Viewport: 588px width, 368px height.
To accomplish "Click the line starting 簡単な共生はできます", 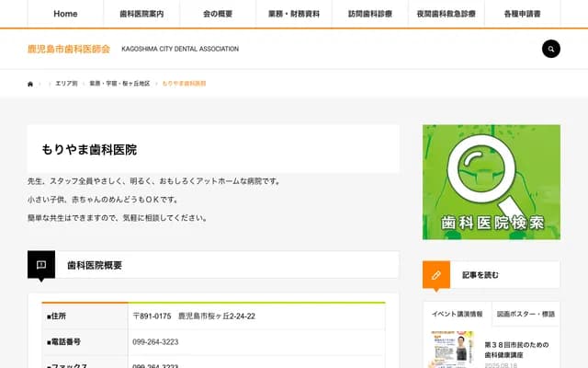I will pos(119,218).
